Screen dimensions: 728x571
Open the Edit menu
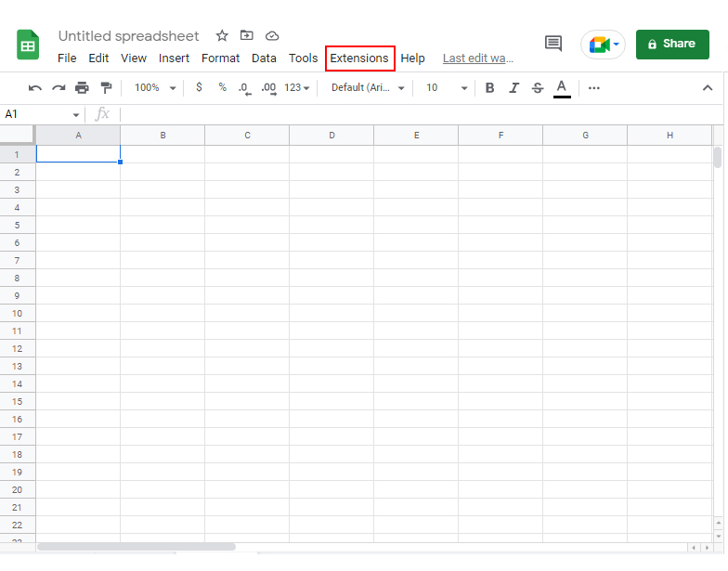98,58
